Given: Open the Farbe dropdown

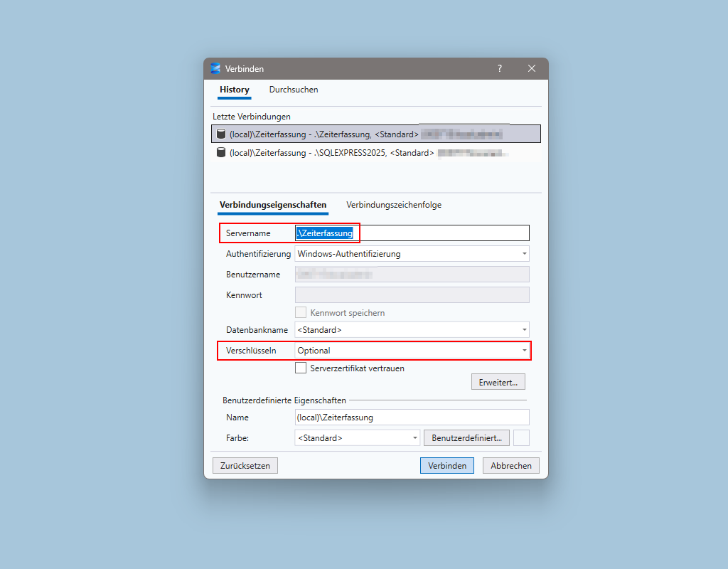Looking at the screenshot, I should [x=415, y=437].
